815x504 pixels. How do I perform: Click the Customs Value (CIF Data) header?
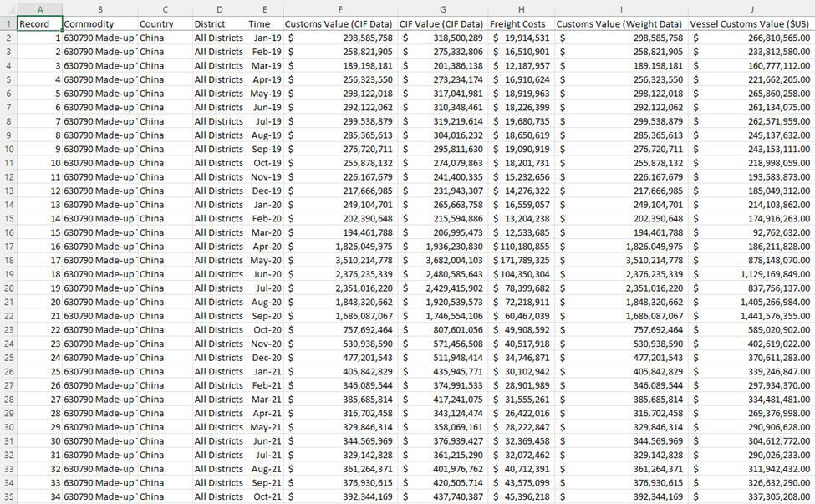[340, 24]
